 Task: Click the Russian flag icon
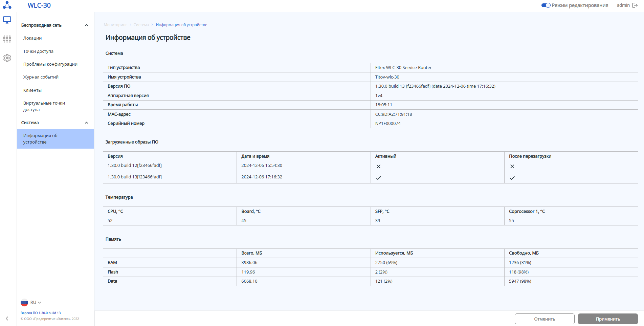point(24,303)
